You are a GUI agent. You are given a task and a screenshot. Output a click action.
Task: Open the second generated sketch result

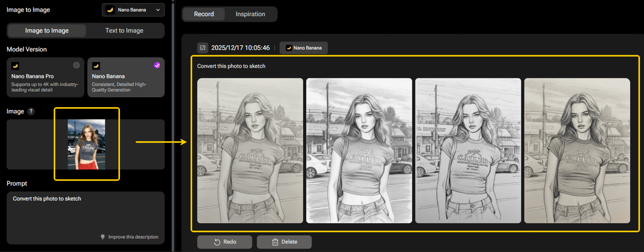pos(359,151)
